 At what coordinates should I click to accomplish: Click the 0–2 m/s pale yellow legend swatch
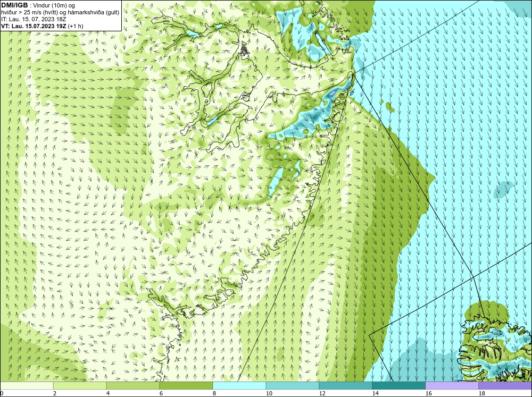click(27, 386)
